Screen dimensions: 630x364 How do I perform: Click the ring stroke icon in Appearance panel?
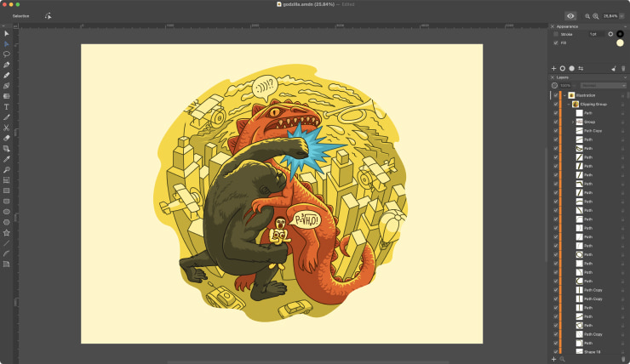pyautogui.click(x=563, y=69)
